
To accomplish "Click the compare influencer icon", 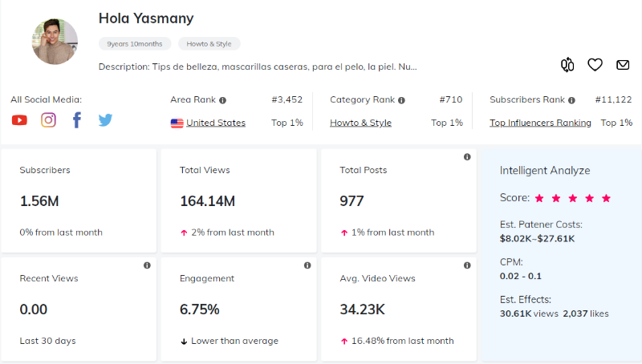I will (568, 65).
